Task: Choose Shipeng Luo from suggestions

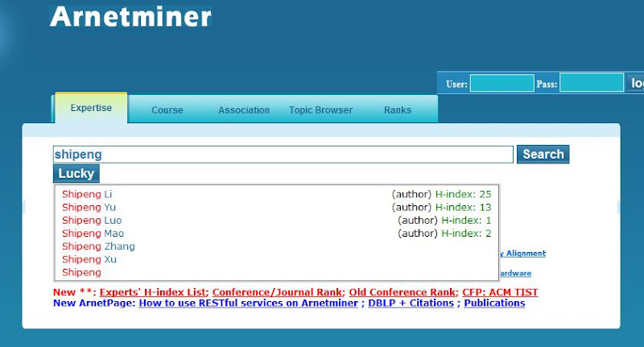Action: pos(277,221)
